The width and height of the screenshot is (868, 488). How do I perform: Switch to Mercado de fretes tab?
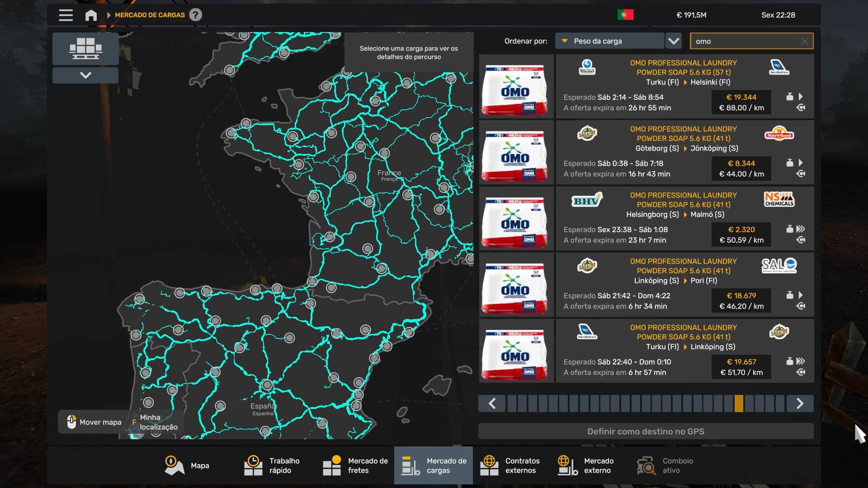click(355, 465)
